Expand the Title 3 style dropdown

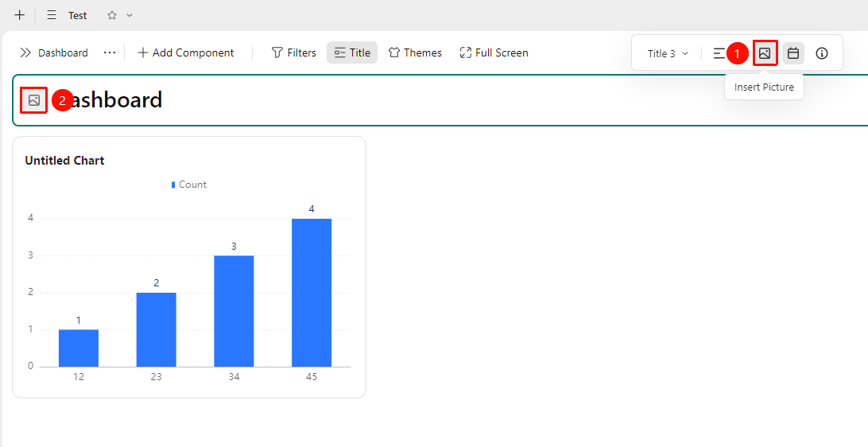click(x=668, y=54)
